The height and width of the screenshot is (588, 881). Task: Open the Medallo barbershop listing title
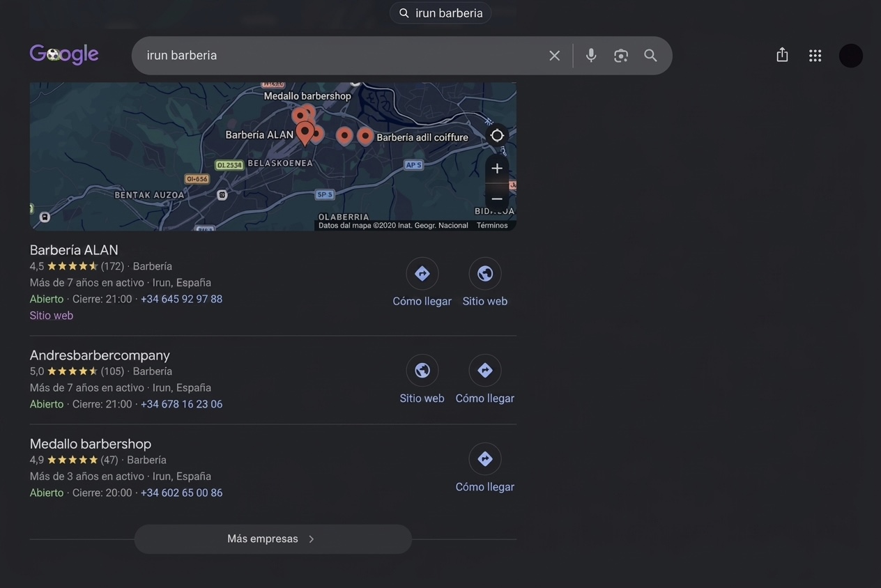[91, 444]
